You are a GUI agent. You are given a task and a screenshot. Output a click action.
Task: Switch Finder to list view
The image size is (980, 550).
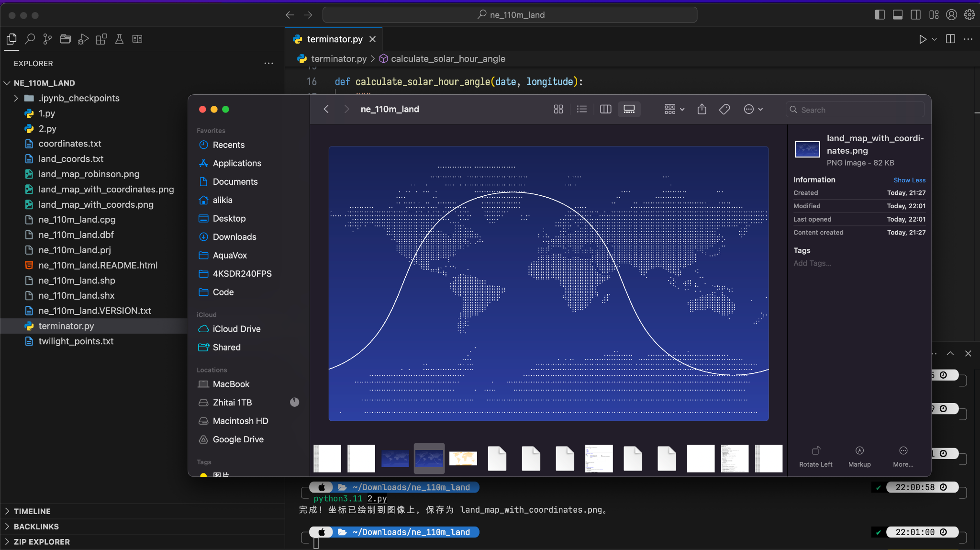581,109
